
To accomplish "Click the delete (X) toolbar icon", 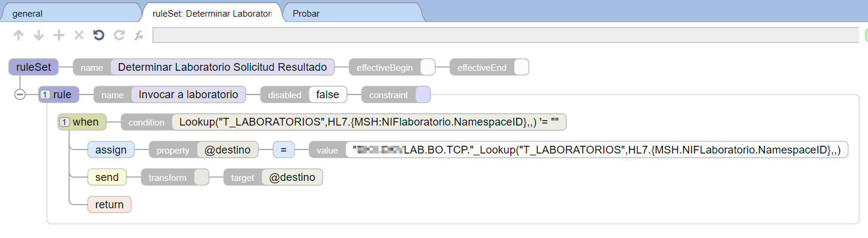I will [x=79, y=36].
